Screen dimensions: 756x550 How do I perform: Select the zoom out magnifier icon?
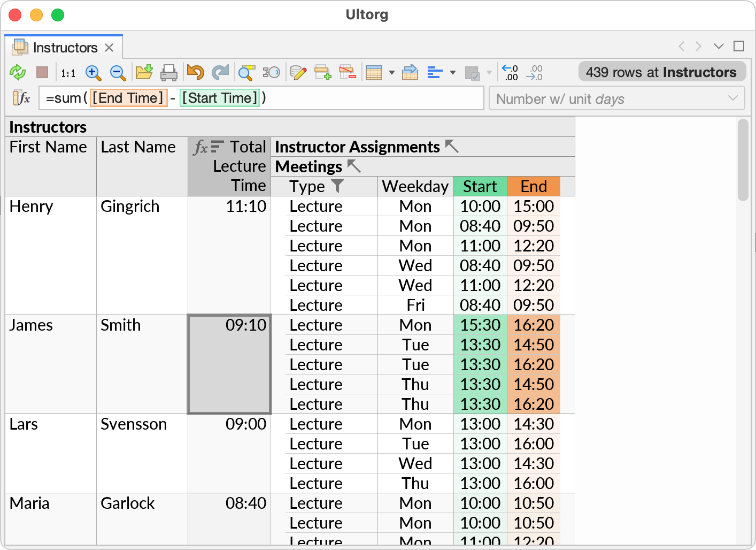click(x=118, y=73)
